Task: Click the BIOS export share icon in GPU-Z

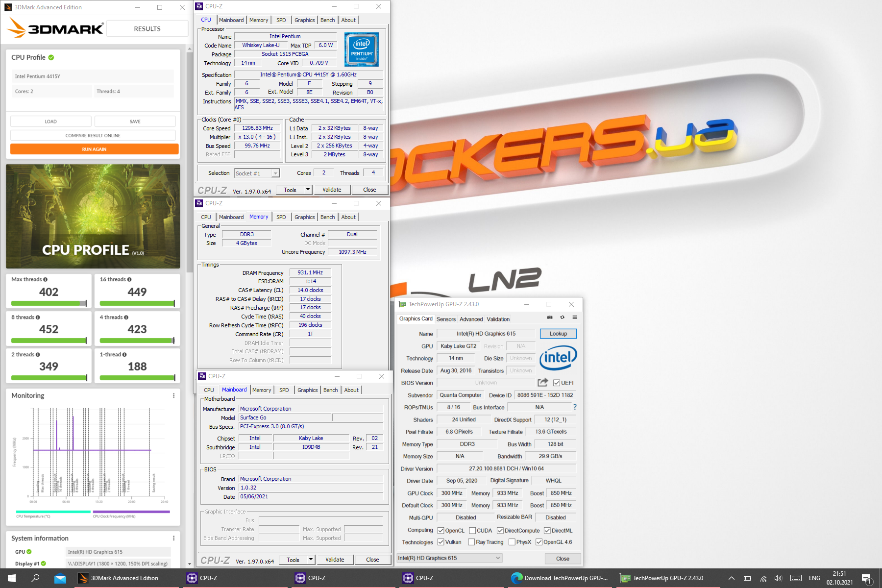Action: (x=542, y=382)
